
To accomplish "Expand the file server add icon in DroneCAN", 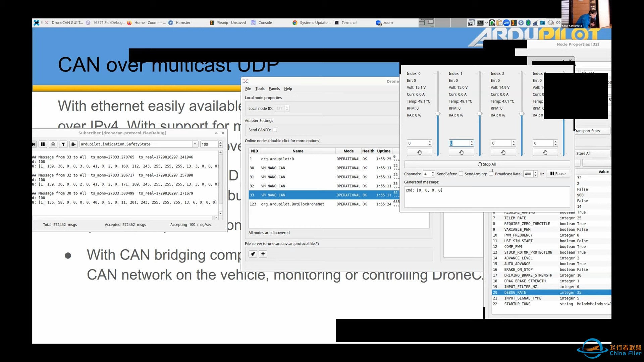I will click(263, 253).
